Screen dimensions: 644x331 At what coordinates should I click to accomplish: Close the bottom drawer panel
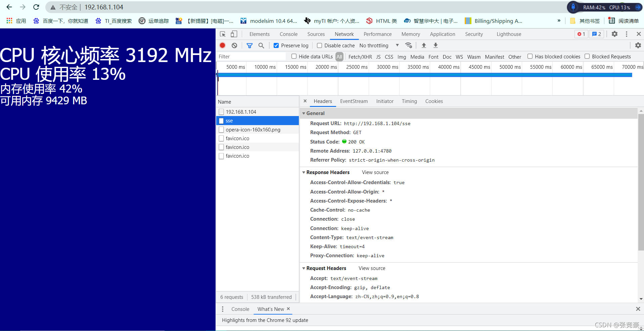(638, 309)
